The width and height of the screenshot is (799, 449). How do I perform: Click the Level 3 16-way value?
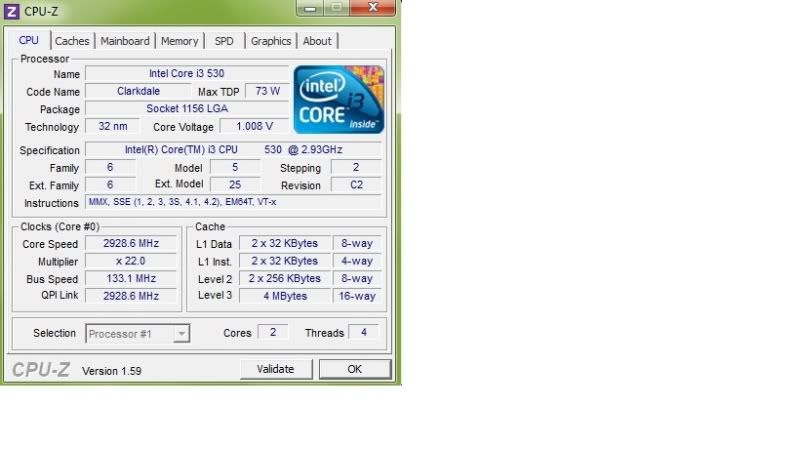pos(357,296)
